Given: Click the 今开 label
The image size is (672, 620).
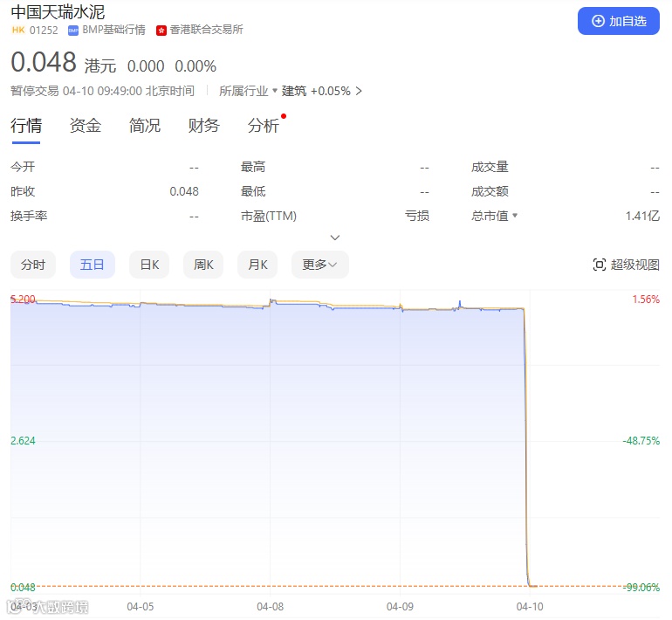Looking at the screenshot, I should [x=23, y=167].
